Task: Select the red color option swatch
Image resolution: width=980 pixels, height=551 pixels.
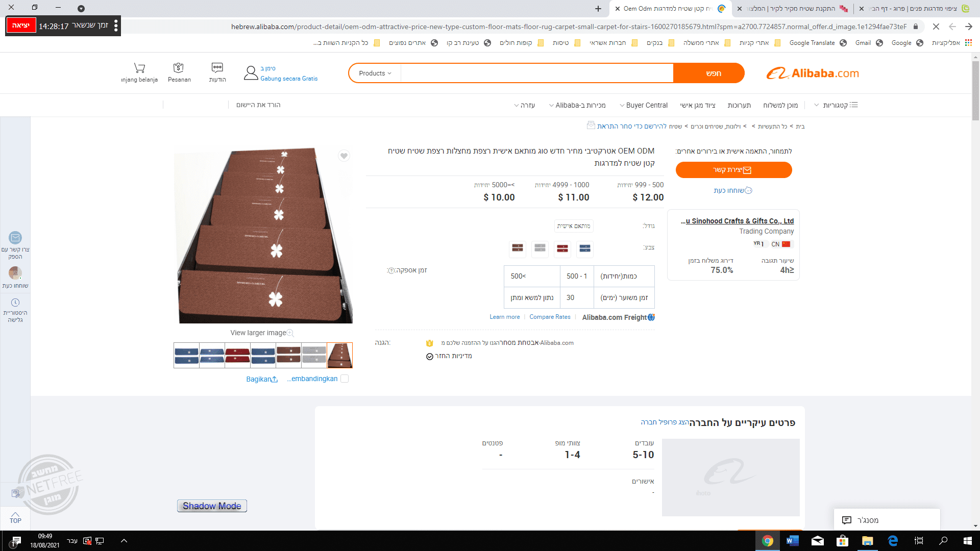Action: point(562,248)
